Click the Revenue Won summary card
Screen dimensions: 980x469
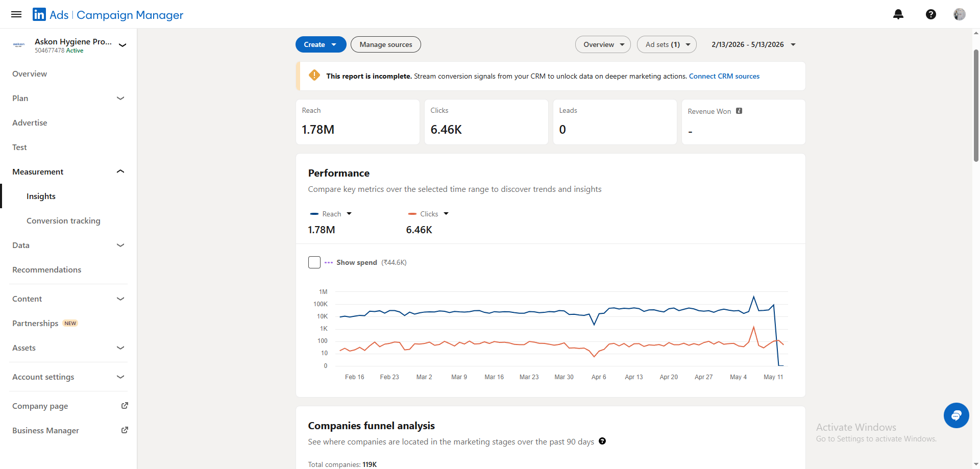[743, 122]
